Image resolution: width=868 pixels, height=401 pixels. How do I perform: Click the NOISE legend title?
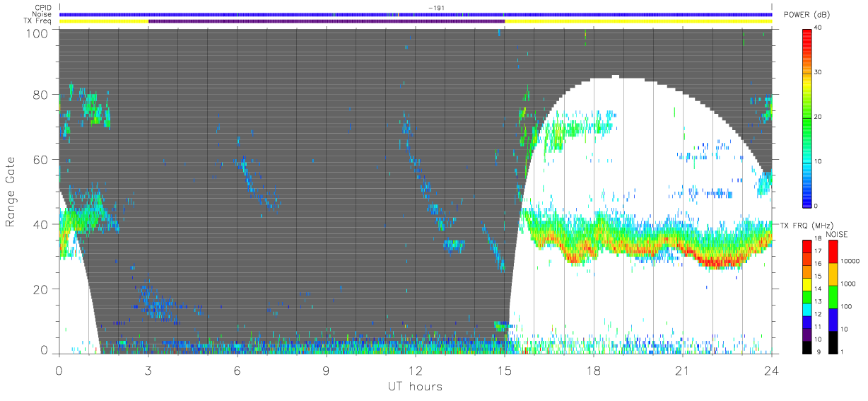click(838, 234)
